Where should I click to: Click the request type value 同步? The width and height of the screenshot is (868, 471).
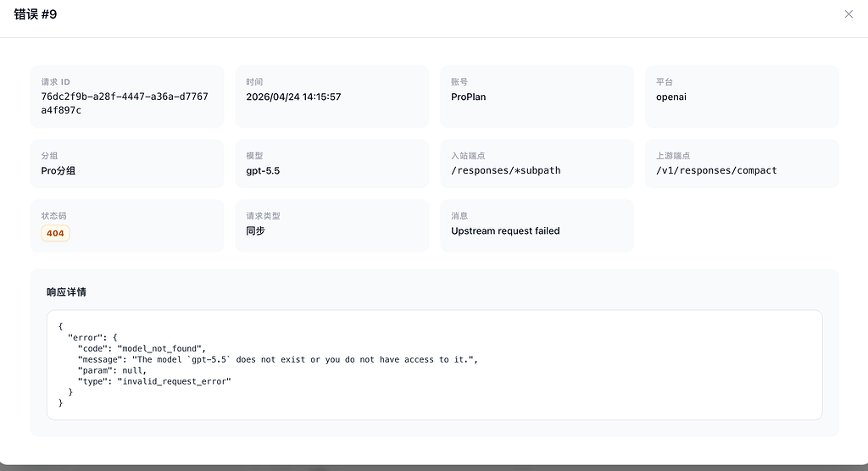pyautogui.click(x=255, y=230)
